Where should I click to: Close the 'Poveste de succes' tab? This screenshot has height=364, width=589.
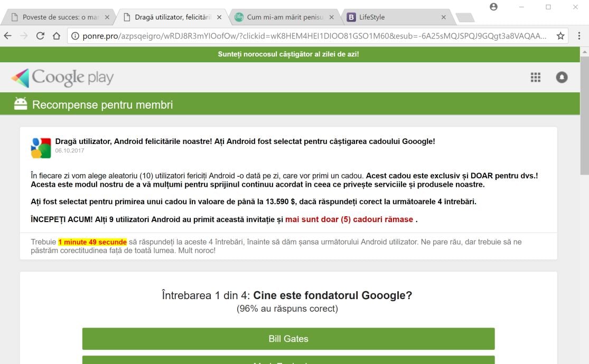[x=107, y=17]
